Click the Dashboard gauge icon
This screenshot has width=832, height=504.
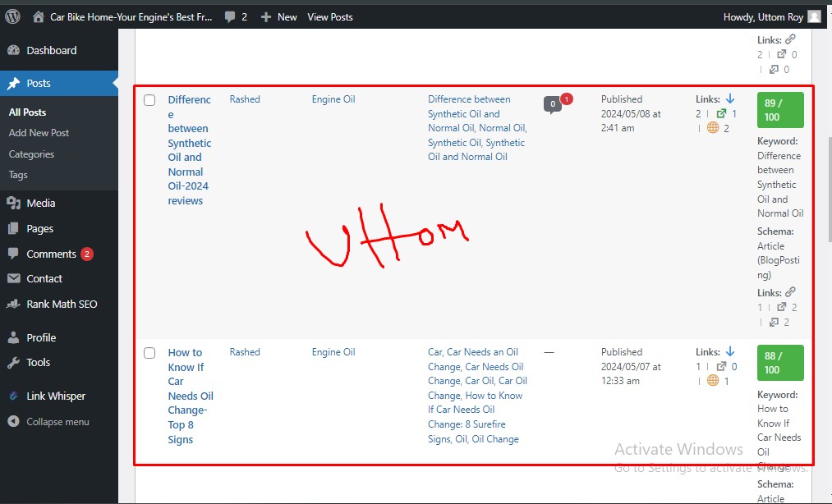coord(13,50)
